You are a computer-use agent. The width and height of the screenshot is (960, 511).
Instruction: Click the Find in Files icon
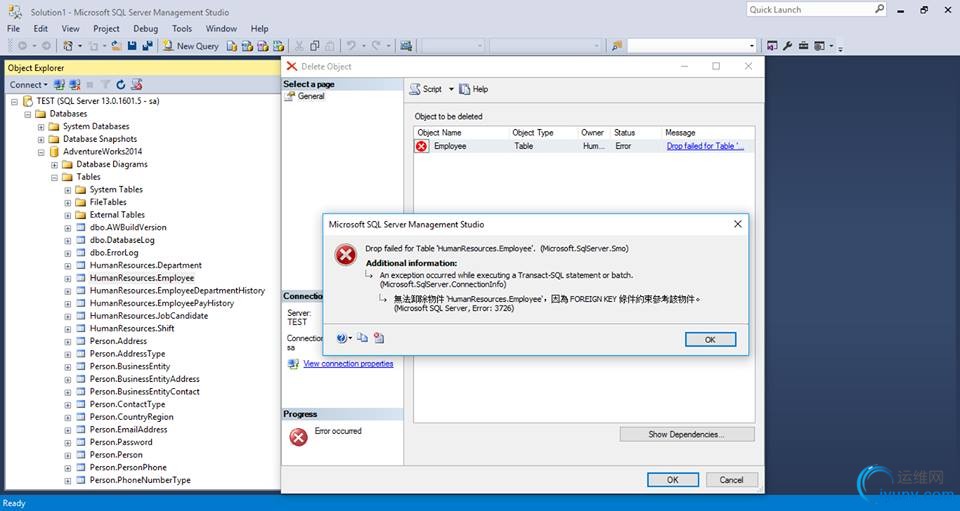point(617,46)
